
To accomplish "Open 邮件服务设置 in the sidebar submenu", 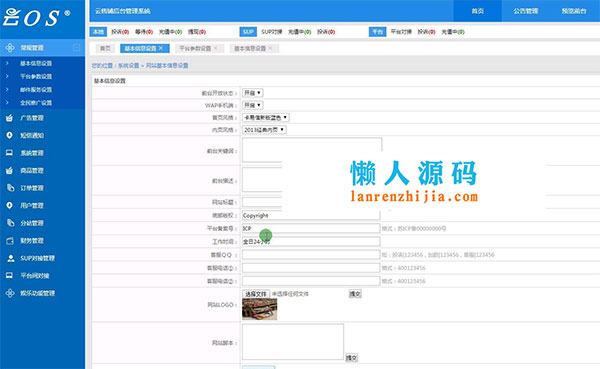I will [x=36, y=90].
